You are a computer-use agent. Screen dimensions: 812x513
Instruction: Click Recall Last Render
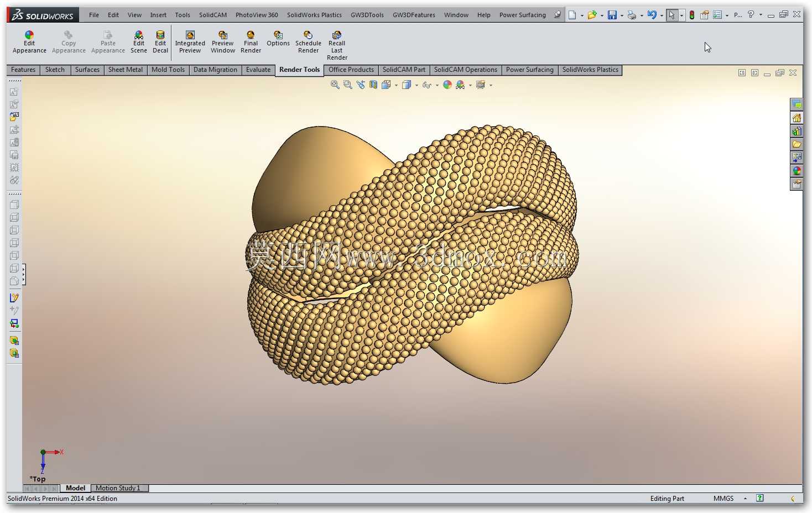click(337, 45)
